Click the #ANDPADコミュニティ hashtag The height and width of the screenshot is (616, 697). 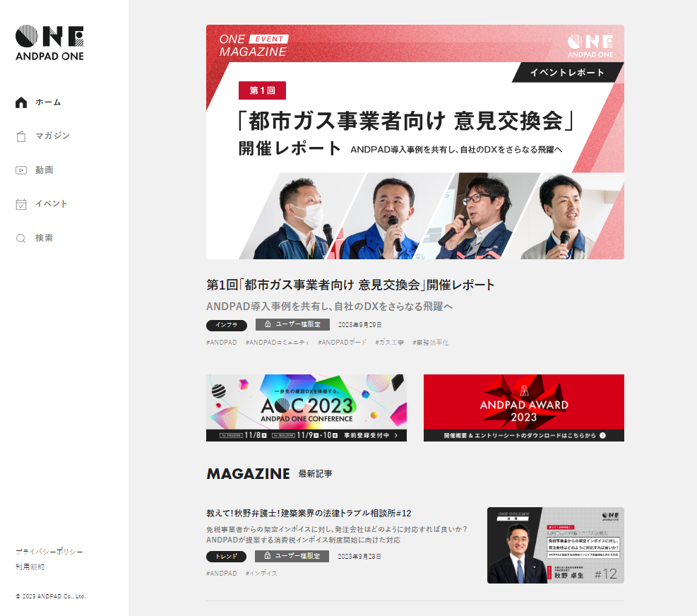[x=278, y=343]
